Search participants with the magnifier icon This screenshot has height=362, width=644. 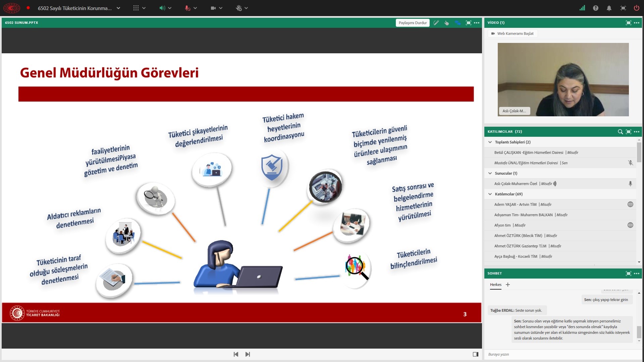[x=621, y=132]
